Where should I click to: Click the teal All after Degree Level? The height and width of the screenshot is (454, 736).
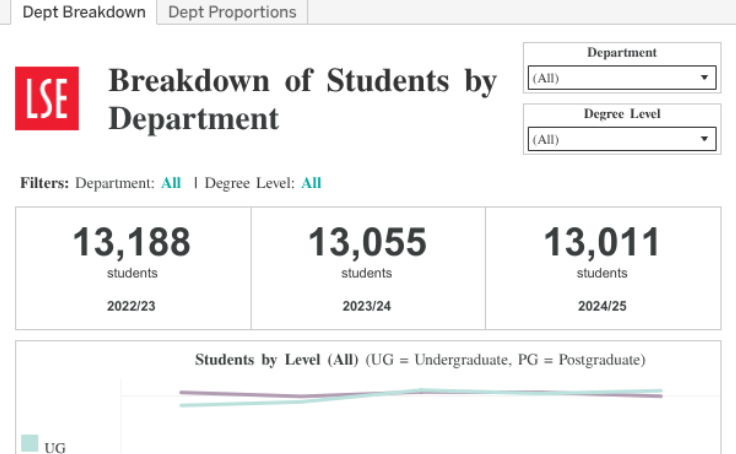coord(312,183)
